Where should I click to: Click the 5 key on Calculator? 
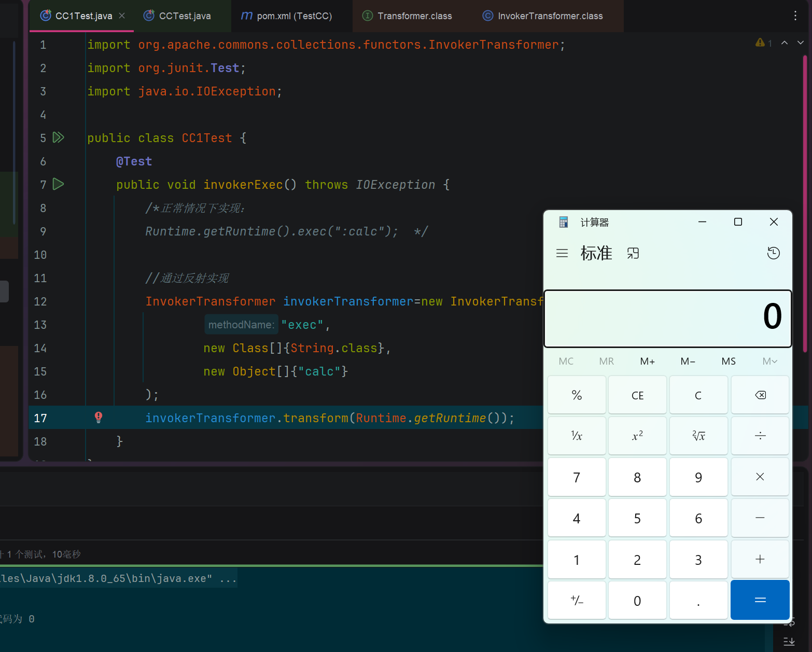point(637,518)
